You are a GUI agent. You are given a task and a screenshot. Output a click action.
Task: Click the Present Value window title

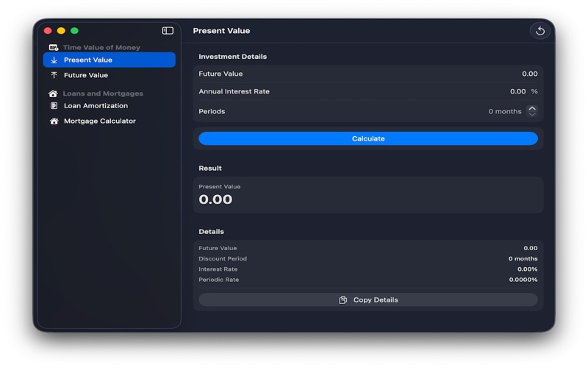coord(221,31)
